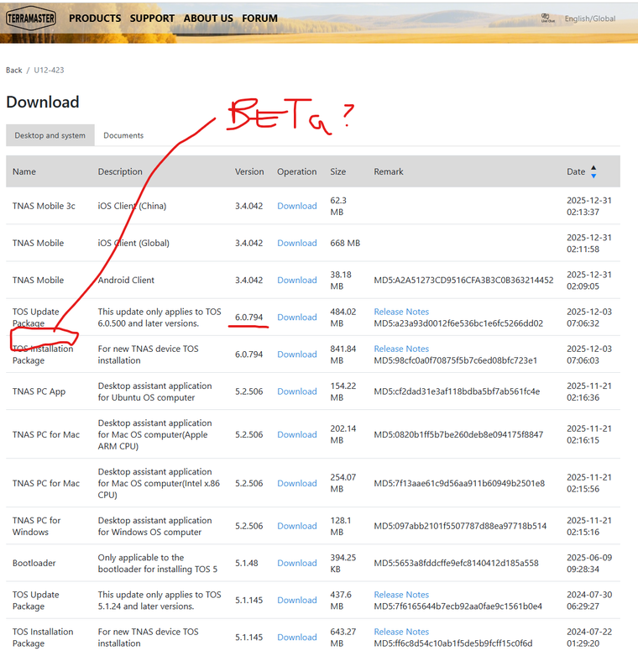638x672 pixels.
Task: Click the TNAS PC App name cell
Action: tap(39, 391)
